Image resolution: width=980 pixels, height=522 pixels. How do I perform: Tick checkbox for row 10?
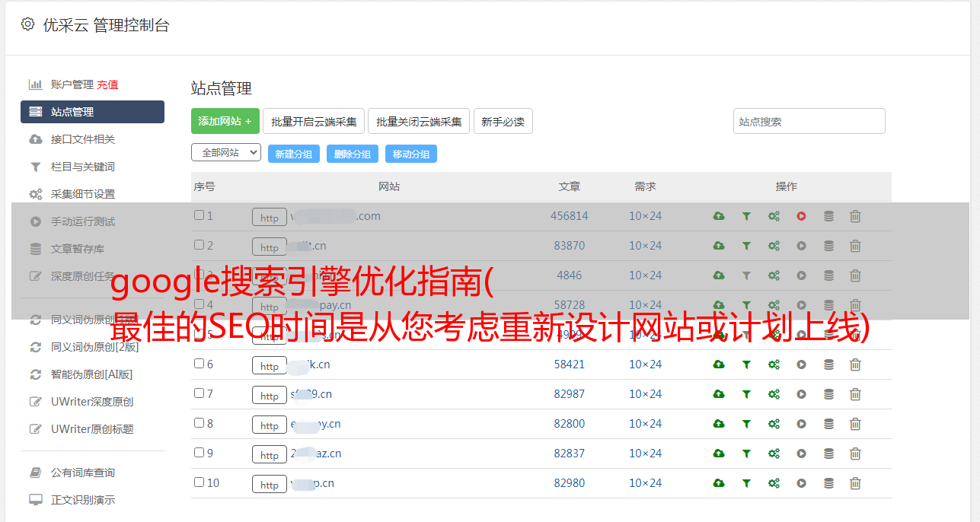(199, 482)
